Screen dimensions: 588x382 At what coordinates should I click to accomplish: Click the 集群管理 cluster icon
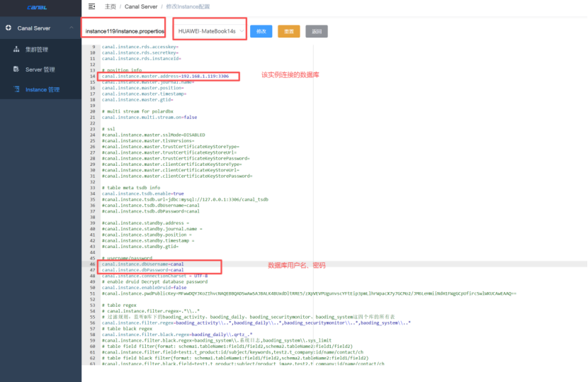pyautogui.click(x=16, y=49)
